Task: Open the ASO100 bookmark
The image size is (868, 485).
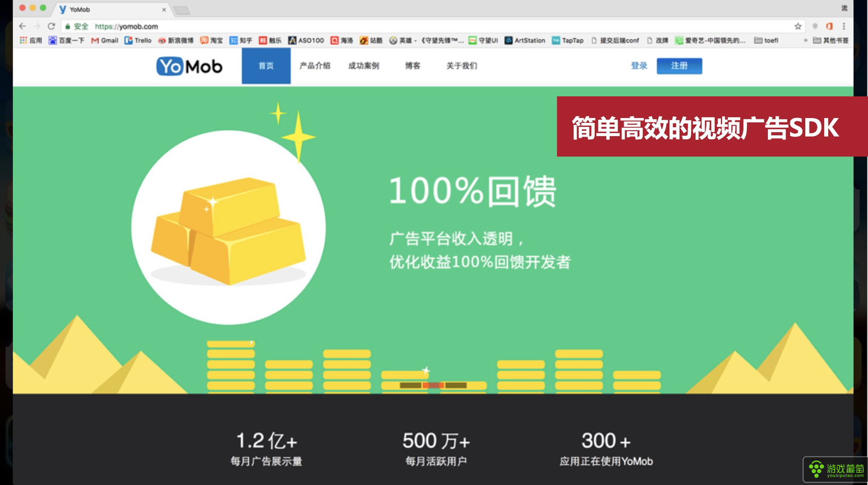Action: coord(306,40)
